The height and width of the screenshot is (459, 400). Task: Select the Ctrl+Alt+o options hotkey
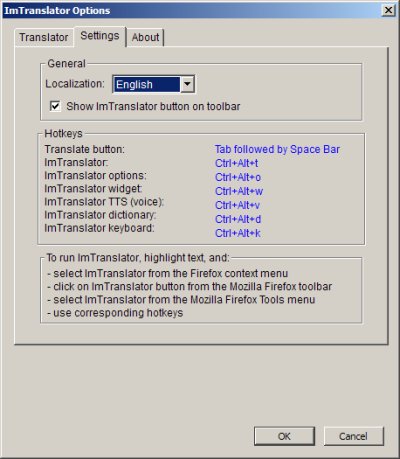[x=238, y=177]
